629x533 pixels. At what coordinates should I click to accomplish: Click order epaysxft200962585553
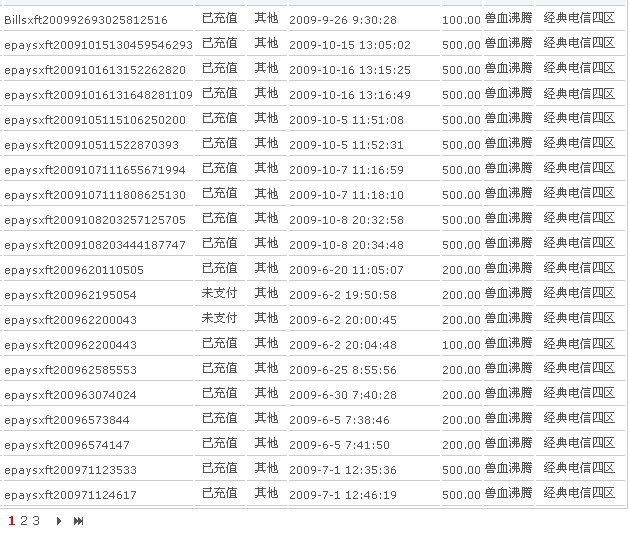[70, 370]
